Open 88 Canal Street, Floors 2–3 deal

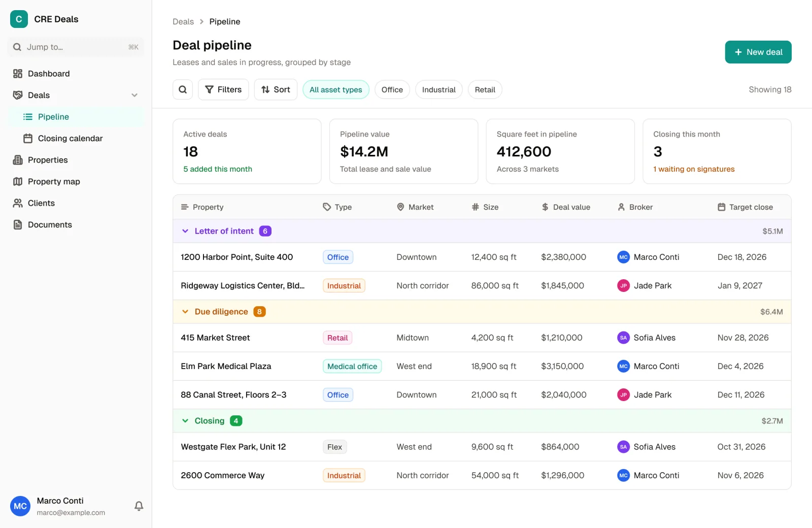pos(233,395)
